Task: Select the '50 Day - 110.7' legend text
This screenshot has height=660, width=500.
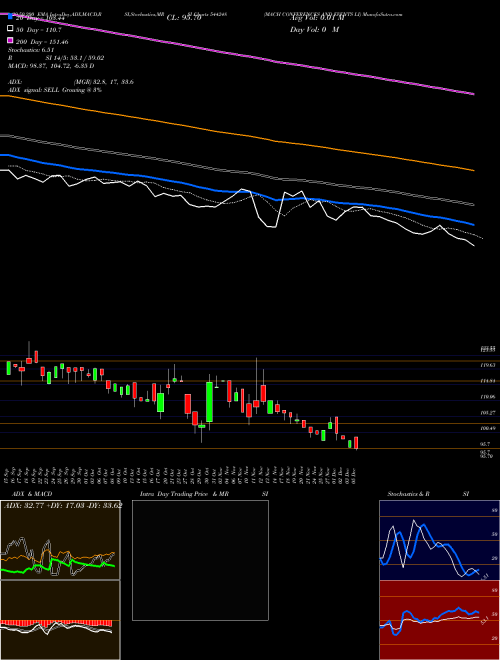Action: coord(39,30)
